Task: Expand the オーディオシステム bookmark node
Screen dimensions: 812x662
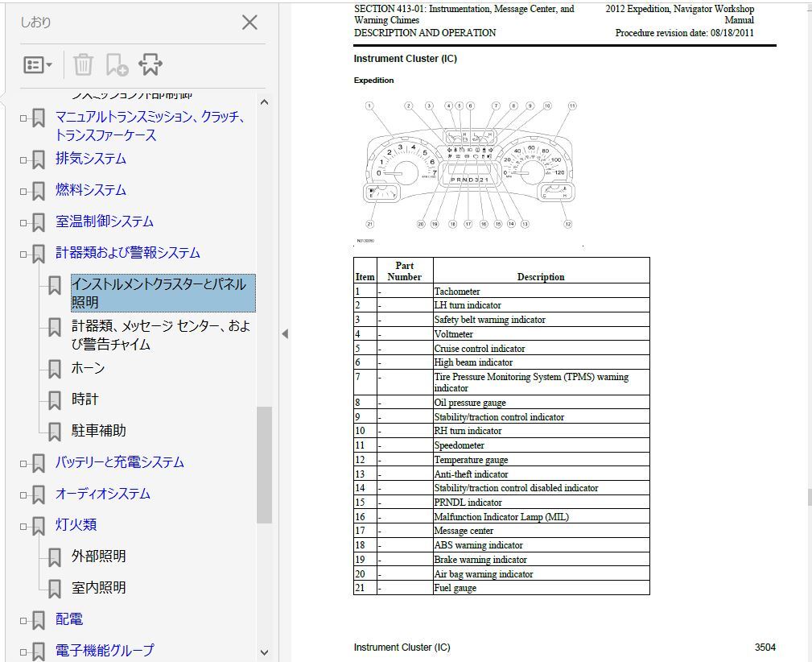Action: 23,495
